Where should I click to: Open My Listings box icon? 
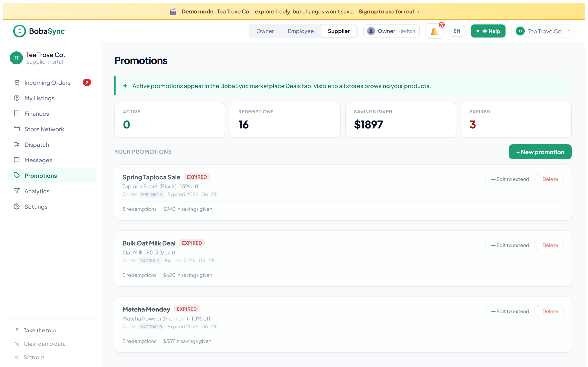click(x=17, y=98)
